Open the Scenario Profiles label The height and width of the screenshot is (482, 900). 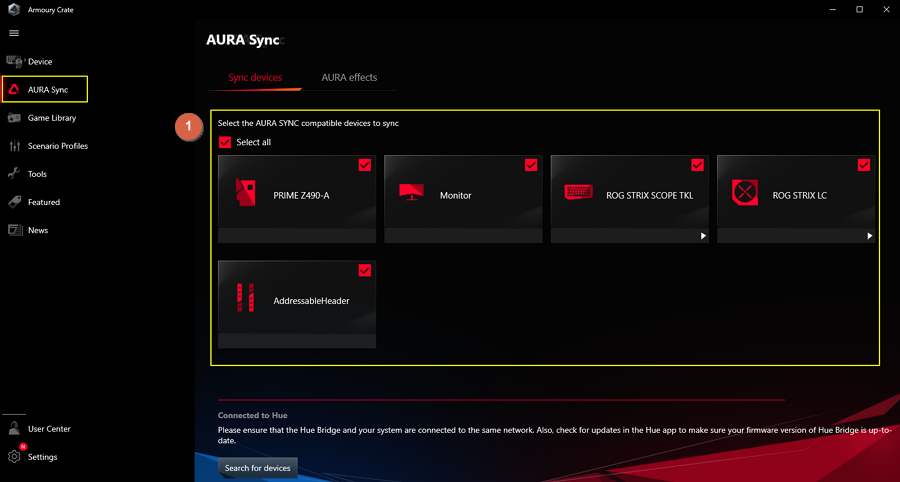[58, 146]
